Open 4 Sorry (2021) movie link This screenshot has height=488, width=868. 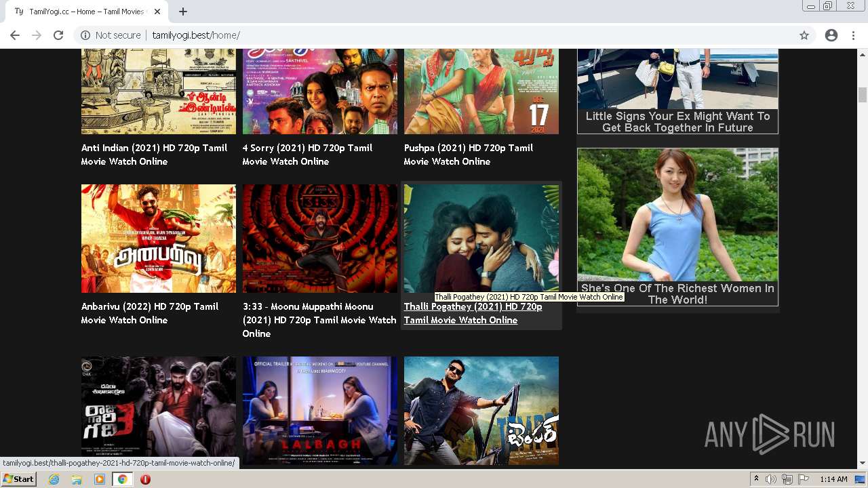click(307, 155)
